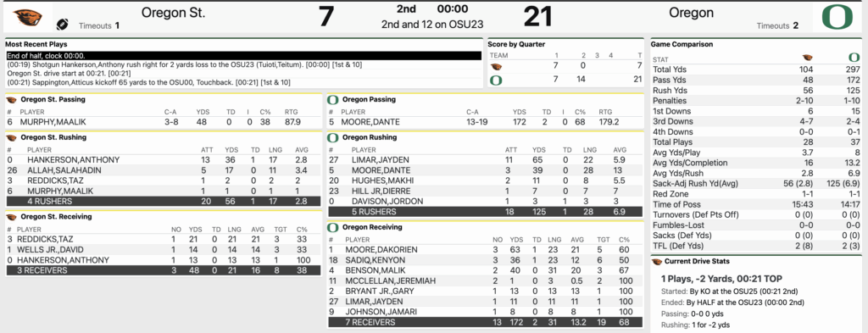Click the O icon in Game Comparison header

[854, 57]
